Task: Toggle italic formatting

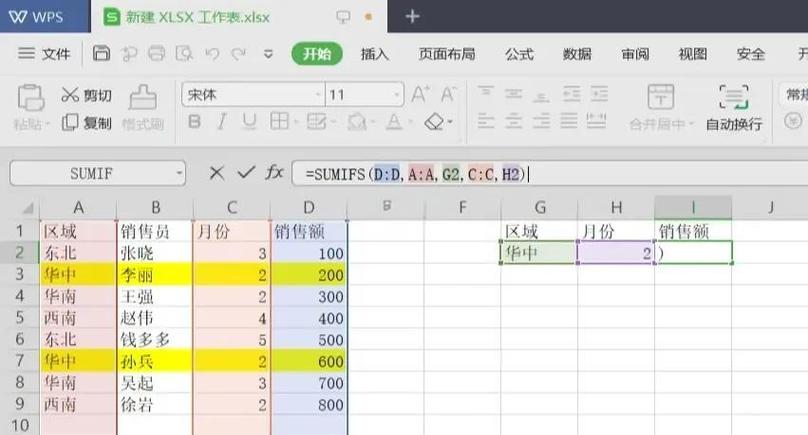Action: [222, 122]
